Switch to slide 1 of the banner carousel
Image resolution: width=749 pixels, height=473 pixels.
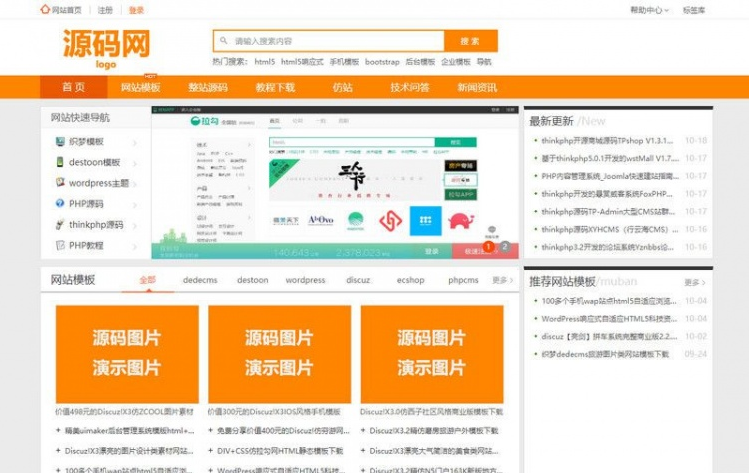pyautogui.click(x=489, y=246)
